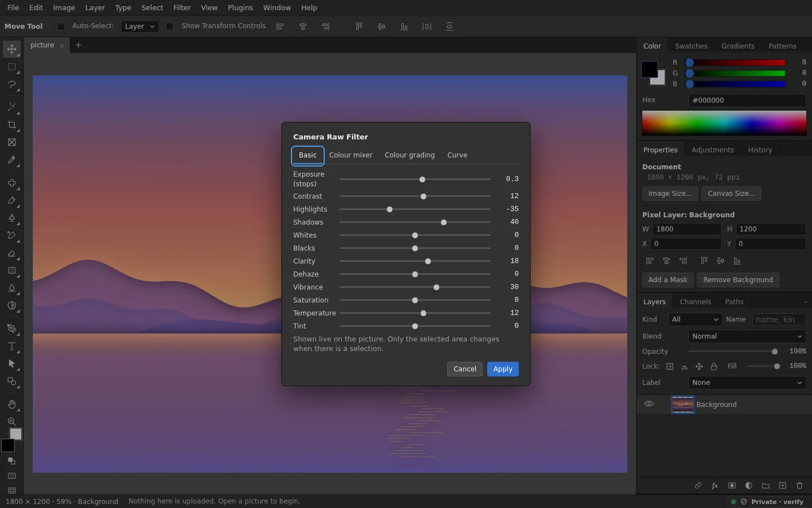Open the Curve tab in Camera Raw
Image resolution: width=812 pixels, height=508 pixels.
[457, 155]
